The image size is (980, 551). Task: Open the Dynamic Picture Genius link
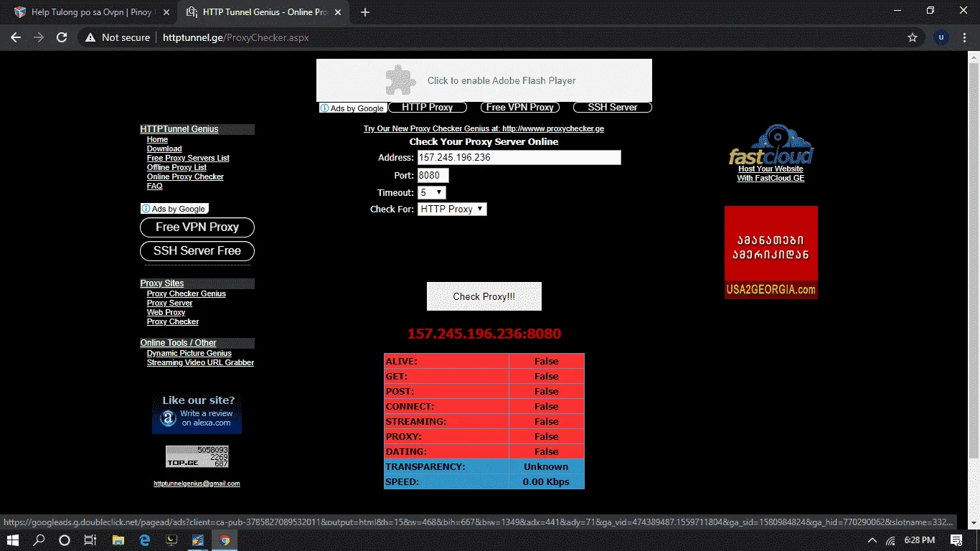pyautogui.click(x=189, y=353)
